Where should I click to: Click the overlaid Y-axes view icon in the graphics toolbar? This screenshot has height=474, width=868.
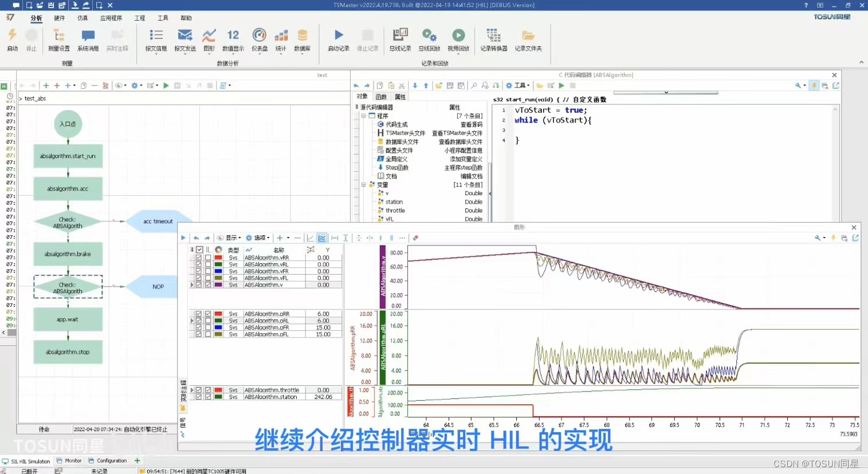tap(311, 238)
